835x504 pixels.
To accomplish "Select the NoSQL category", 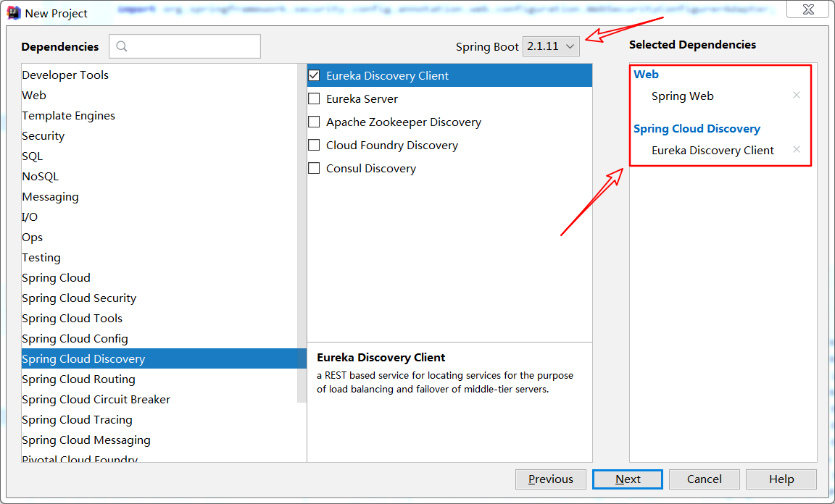I will point(159,176).
